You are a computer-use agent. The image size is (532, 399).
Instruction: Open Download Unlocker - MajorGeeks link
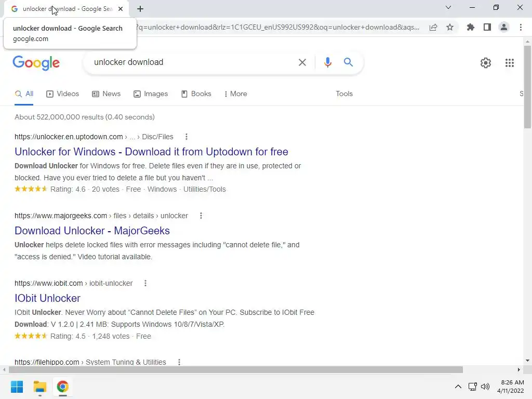[x=92, y=231]
